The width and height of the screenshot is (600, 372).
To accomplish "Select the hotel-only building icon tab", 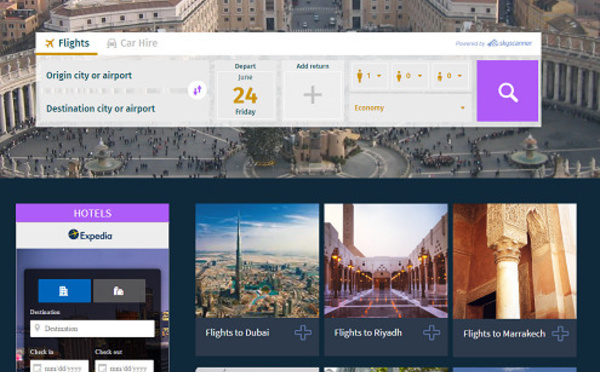I will [x=64, y=291].
